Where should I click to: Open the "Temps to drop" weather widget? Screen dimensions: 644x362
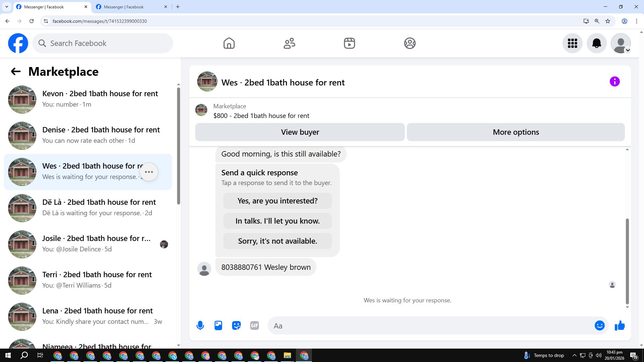click(544, 355)
